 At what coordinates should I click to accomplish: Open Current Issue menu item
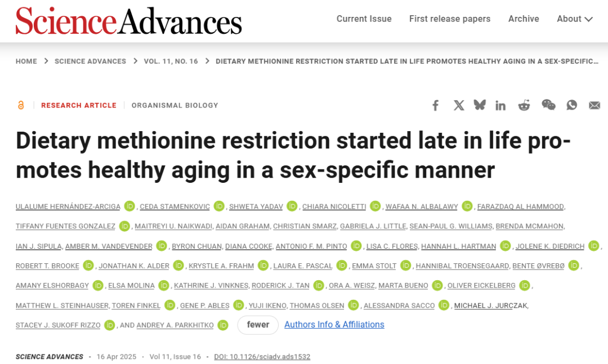(364, 19)
